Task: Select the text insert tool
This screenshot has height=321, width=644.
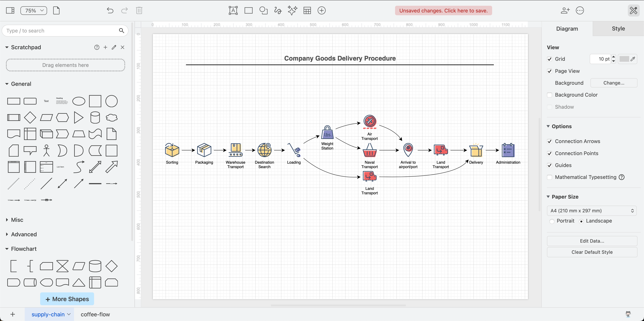Action: coord(233,10)
